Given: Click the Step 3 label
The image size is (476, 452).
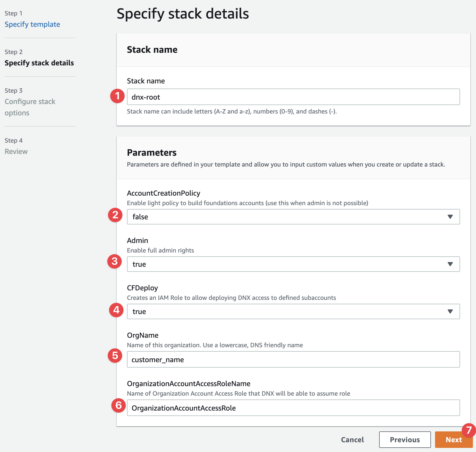Looking at the screenshot, I should coord(14,91).
